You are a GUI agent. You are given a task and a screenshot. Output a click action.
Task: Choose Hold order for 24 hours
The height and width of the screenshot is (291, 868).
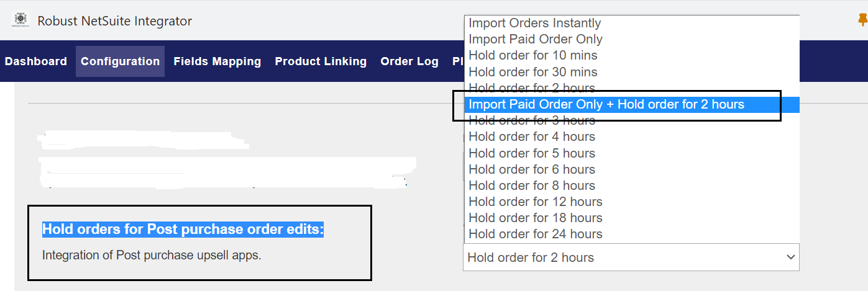[535, 234]
